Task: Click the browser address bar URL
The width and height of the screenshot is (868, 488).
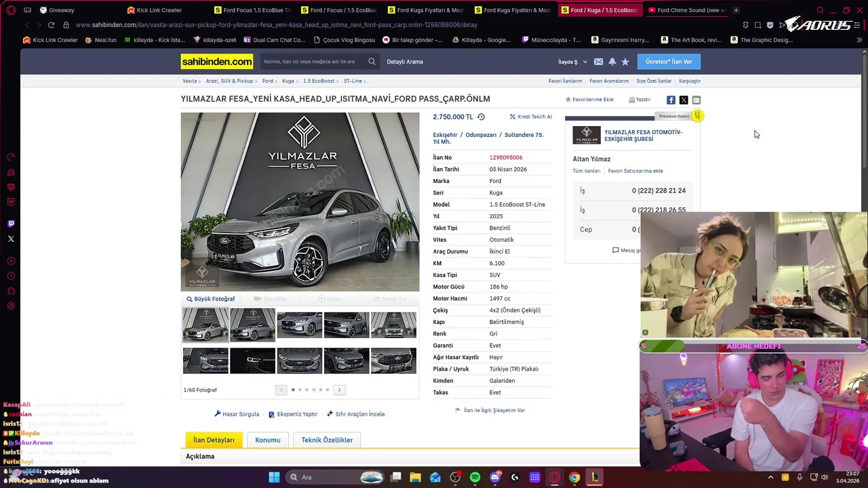Action: click(x=277, y=25)
